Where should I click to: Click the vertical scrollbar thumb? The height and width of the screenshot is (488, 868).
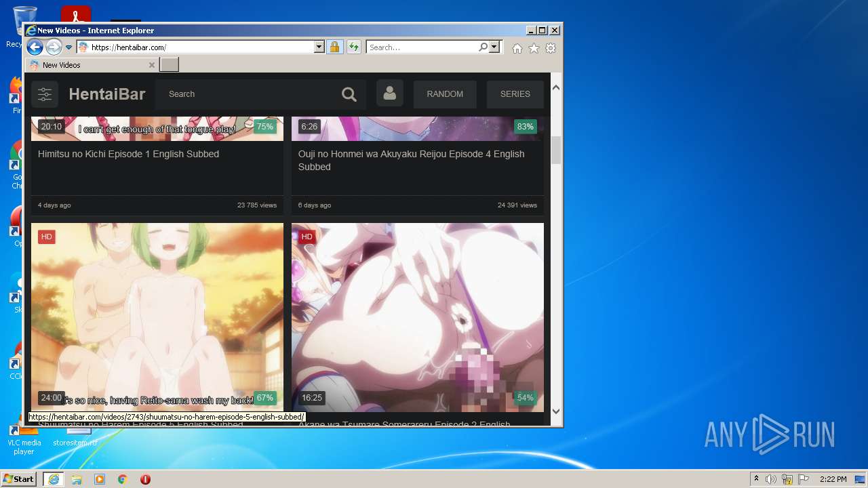(556, 150)
